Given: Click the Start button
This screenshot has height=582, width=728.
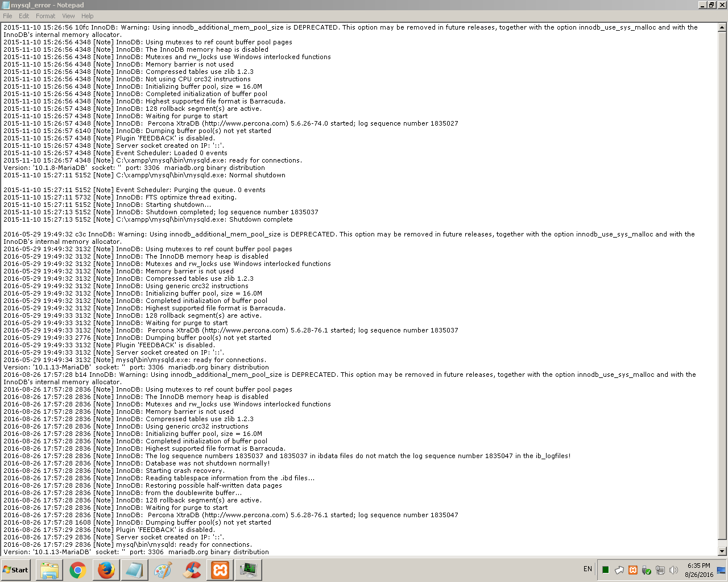Looking at the screenshot, I should pos(15,569).
